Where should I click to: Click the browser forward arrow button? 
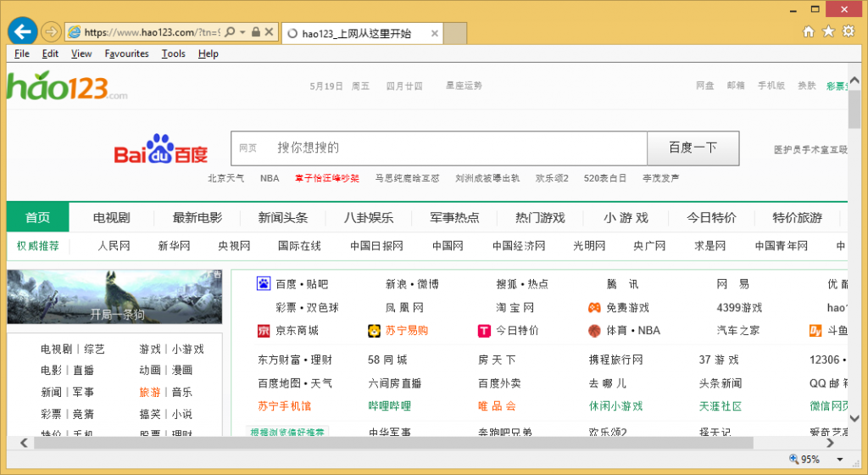click(51, 32)
